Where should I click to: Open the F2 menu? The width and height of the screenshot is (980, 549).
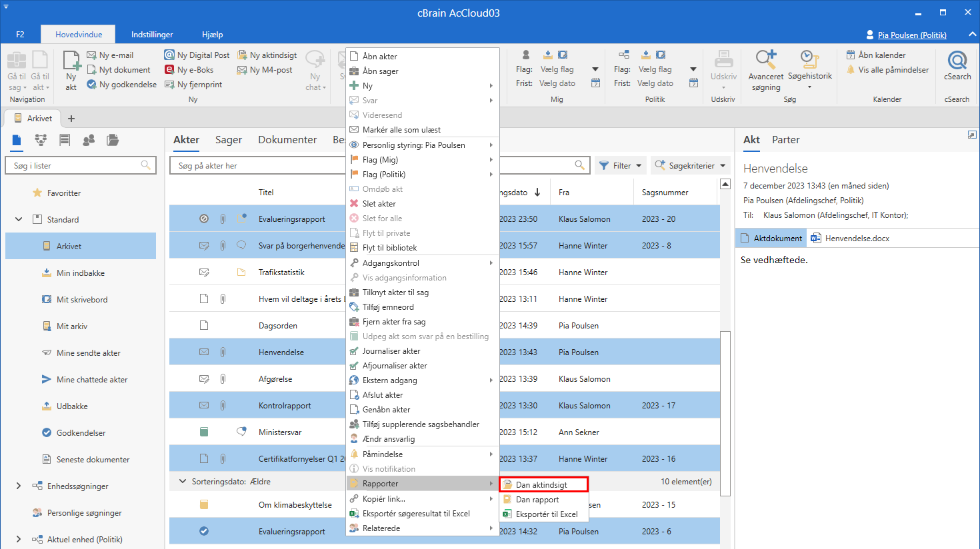20,35
